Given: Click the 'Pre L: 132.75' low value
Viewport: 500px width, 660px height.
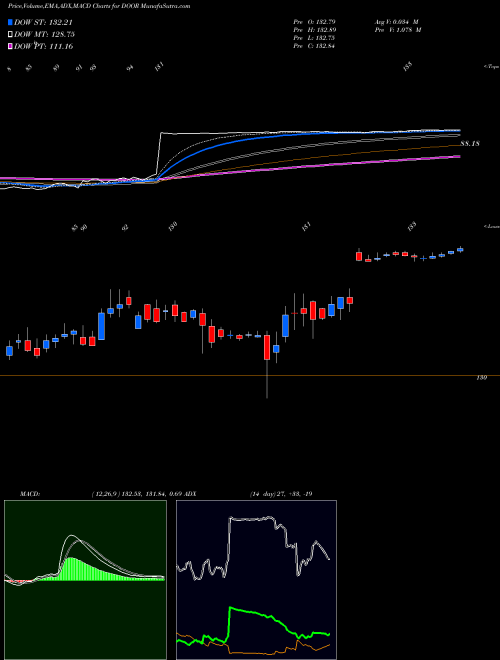Looking at the screenshot, I should click(314, 38).
